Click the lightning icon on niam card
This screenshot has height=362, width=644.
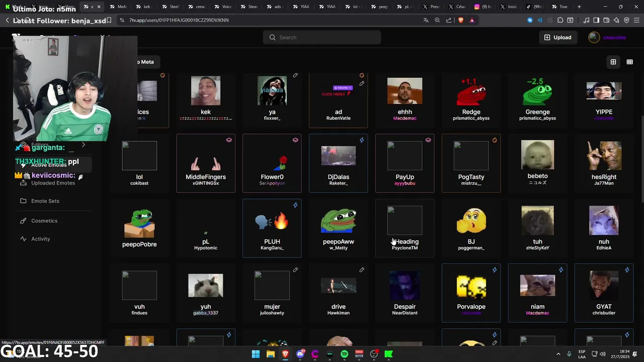tap(561, 270)
